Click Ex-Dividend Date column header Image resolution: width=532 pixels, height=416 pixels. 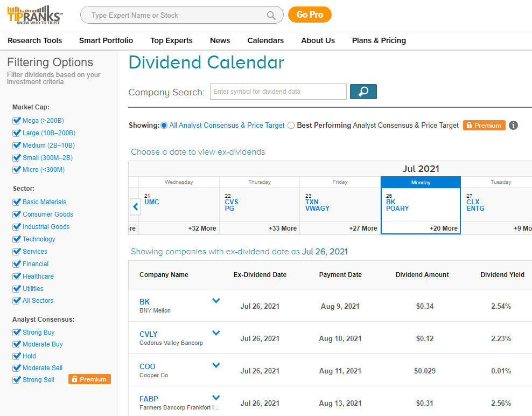click(260, 275)
